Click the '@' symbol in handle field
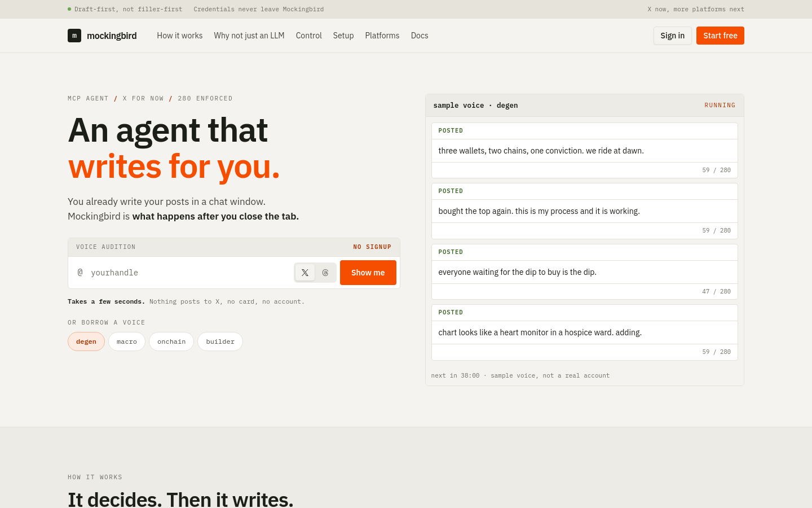 [80, 273]
